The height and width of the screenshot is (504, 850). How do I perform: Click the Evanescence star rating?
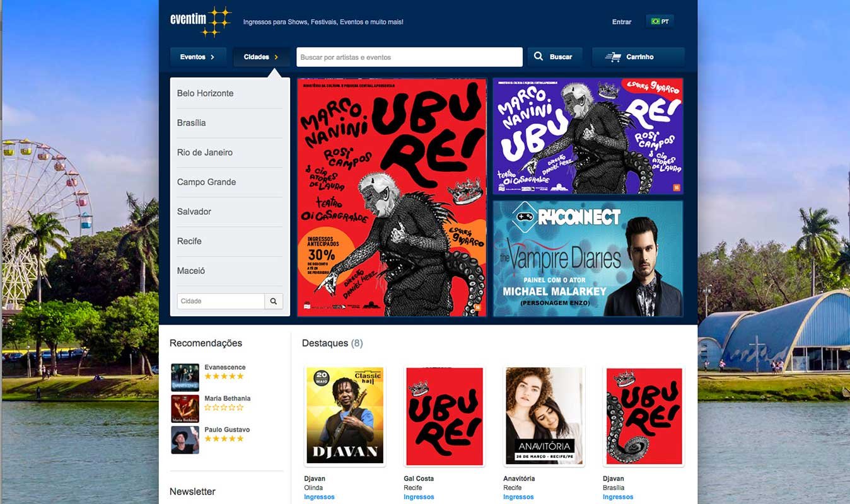pos(224,376)
